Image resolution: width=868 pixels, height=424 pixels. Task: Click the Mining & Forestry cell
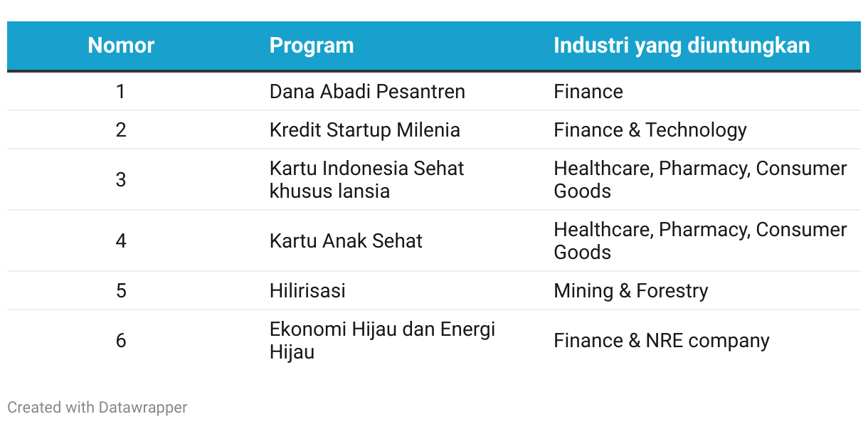click(x=630, y=291)
